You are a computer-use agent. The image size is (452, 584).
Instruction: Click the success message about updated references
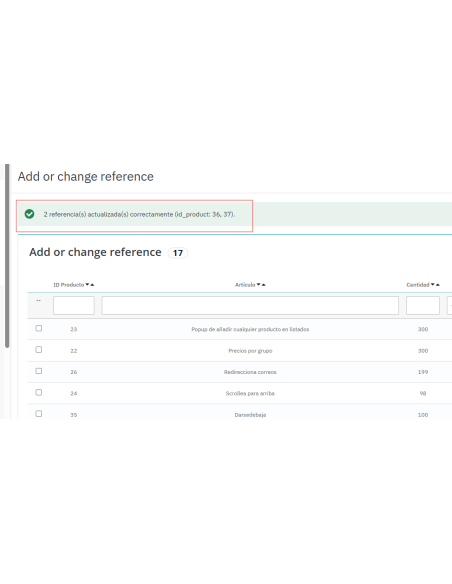139,214
